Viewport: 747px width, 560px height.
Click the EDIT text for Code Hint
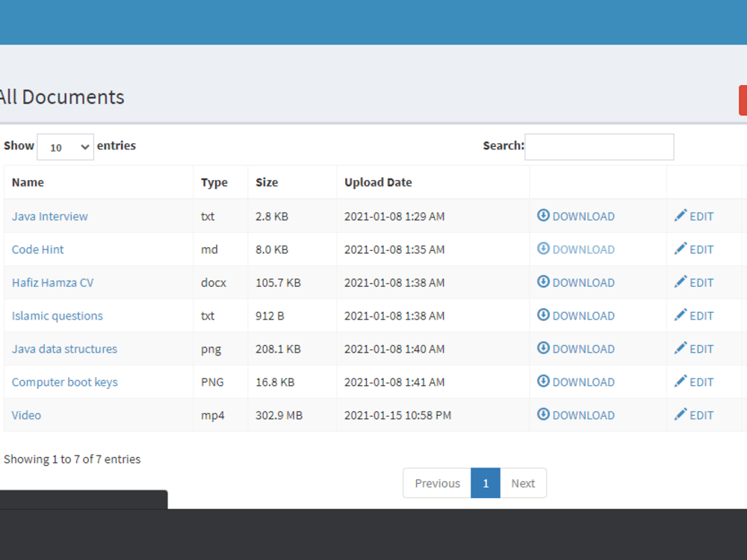[701, 250]
